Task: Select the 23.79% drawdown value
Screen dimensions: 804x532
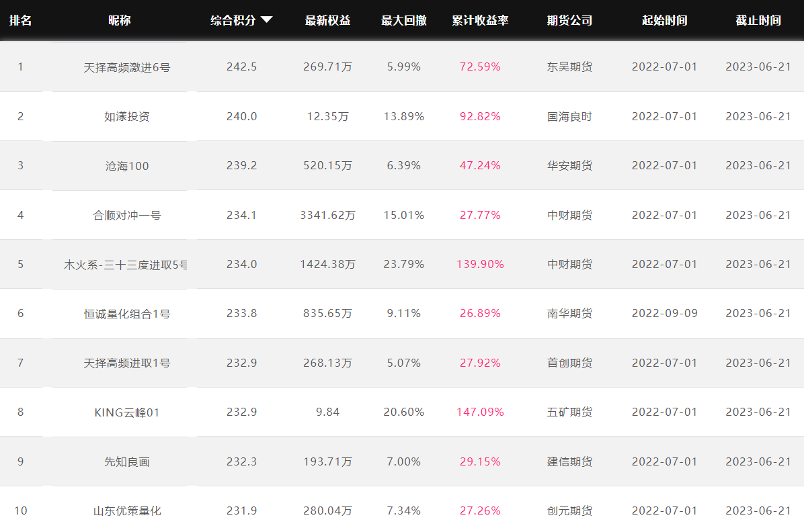Action: pyautogui.click(x=404, y=264)
